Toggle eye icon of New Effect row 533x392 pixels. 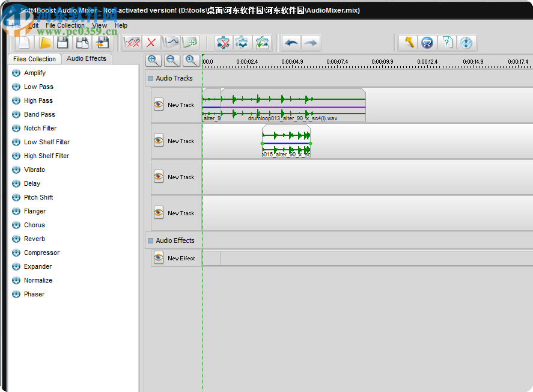[x=159, y=258]
